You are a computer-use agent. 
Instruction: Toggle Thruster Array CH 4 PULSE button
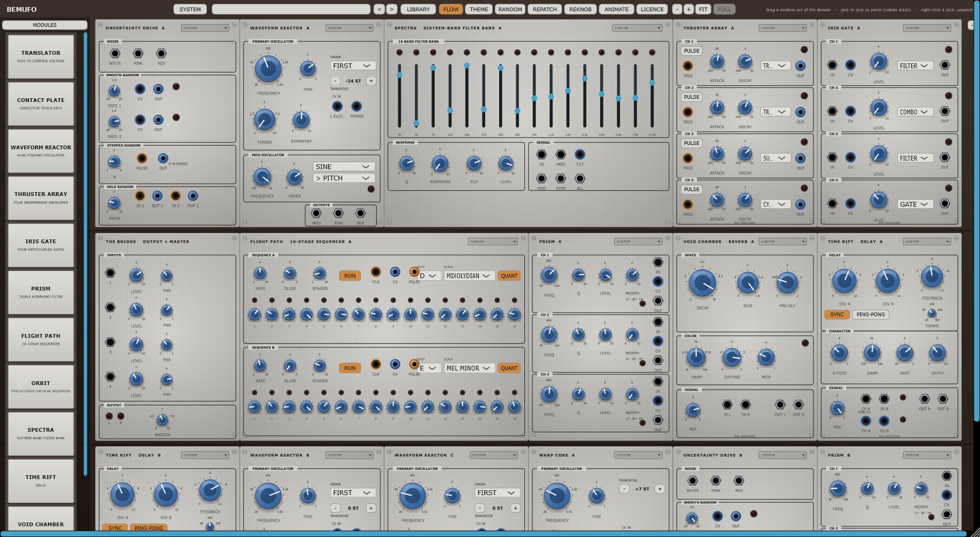691,190
